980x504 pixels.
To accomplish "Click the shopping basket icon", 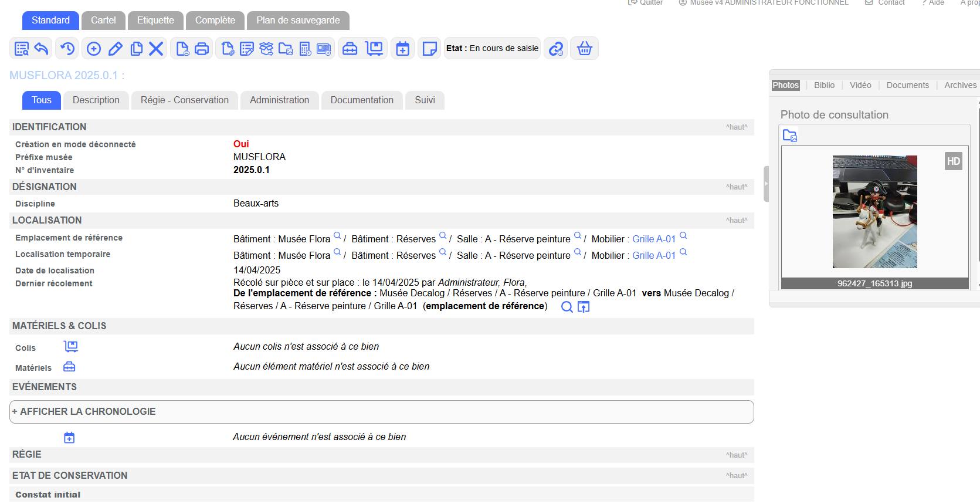I will [584, 49].
